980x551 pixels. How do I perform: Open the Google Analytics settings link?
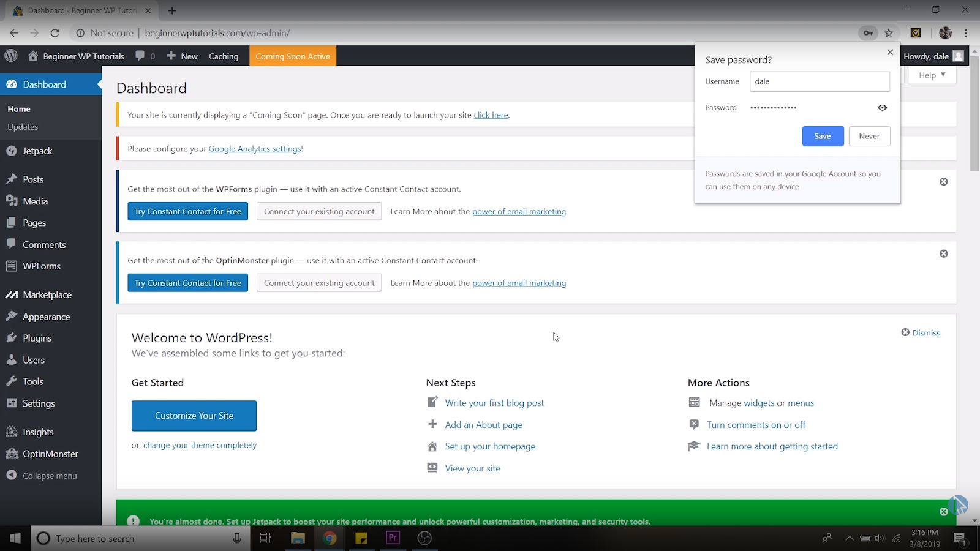[x=255, y=149]
